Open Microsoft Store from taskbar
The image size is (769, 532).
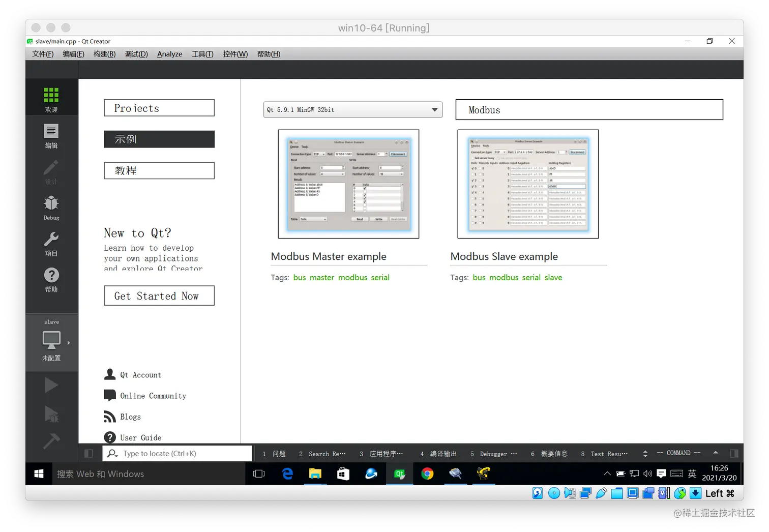tap(343, 474)
